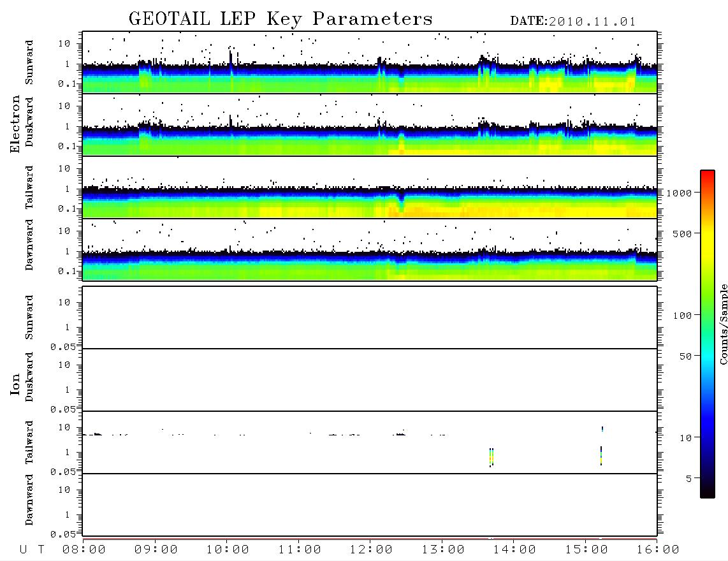This screenshot has height=561, width=728.
Task: Select the Electron 'Tailward' panel label
Action: click(x=29, y=187)
